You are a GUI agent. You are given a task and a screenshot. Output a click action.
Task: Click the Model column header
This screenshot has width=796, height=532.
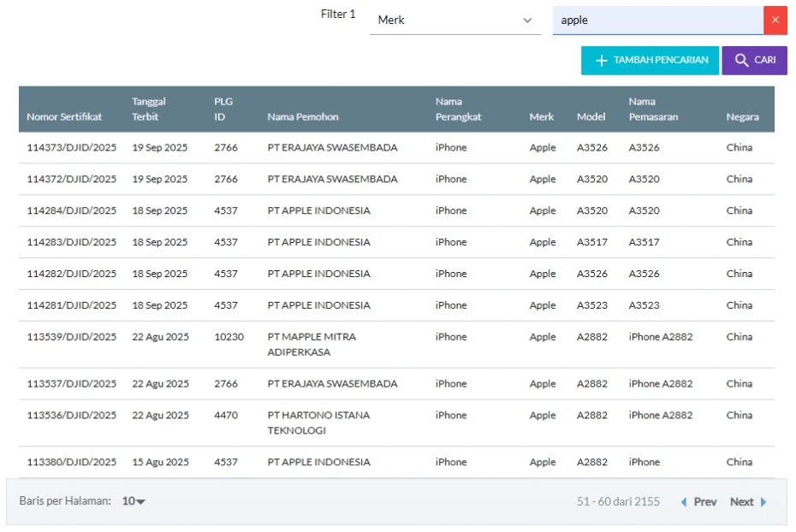click(x=591, y=117)
